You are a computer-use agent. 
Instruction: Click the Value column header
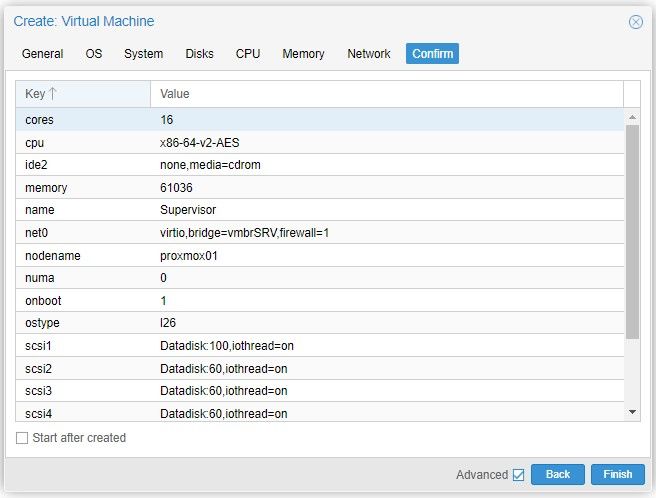pos(386,94)
